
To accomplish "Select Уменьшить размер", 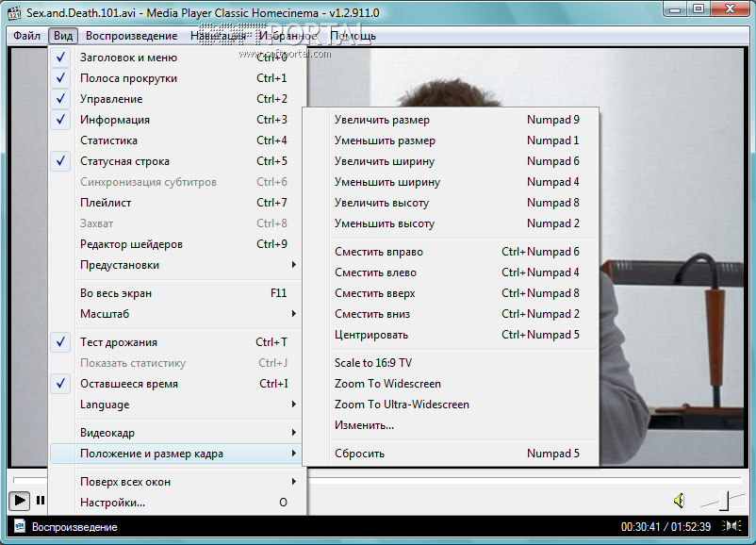I will (x=451, y=140).
